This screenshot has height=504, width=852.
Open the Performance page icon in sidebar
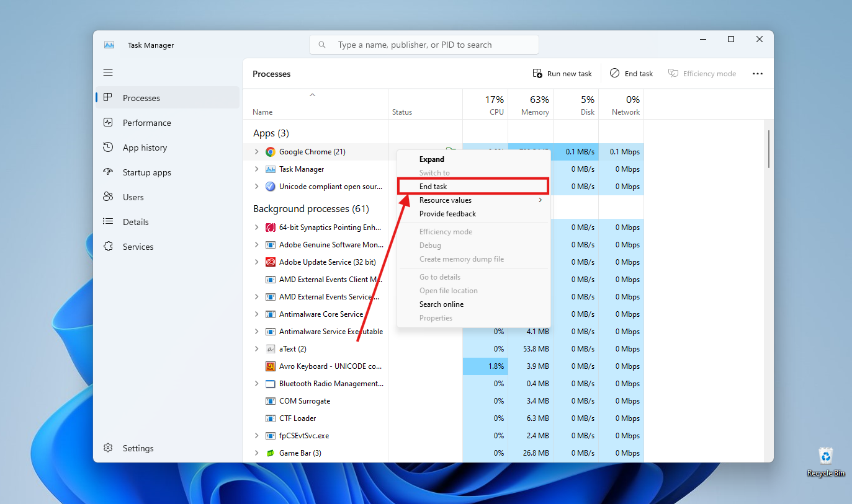click(108, 123)
